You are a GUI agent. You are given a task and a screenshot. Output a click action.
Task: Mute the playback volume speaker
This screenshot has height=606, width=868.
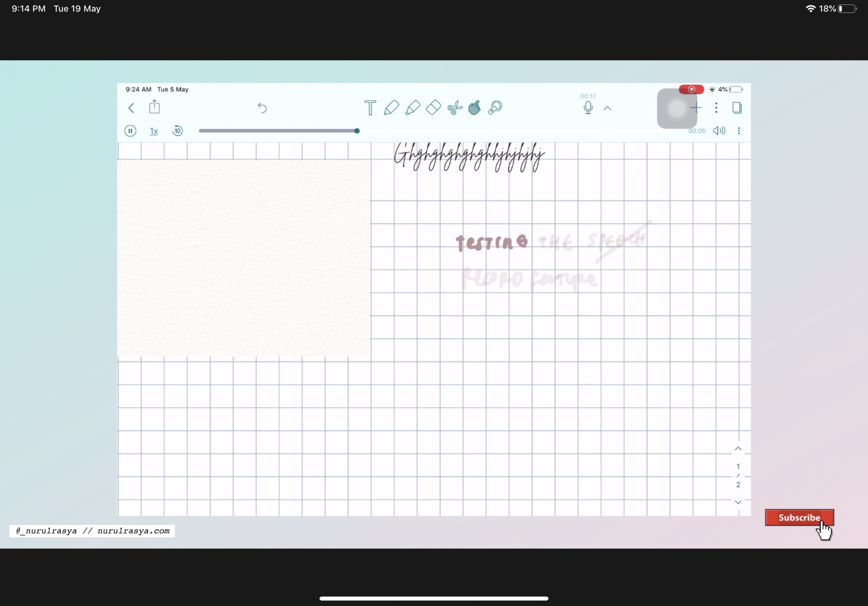[x=719, y=131]
